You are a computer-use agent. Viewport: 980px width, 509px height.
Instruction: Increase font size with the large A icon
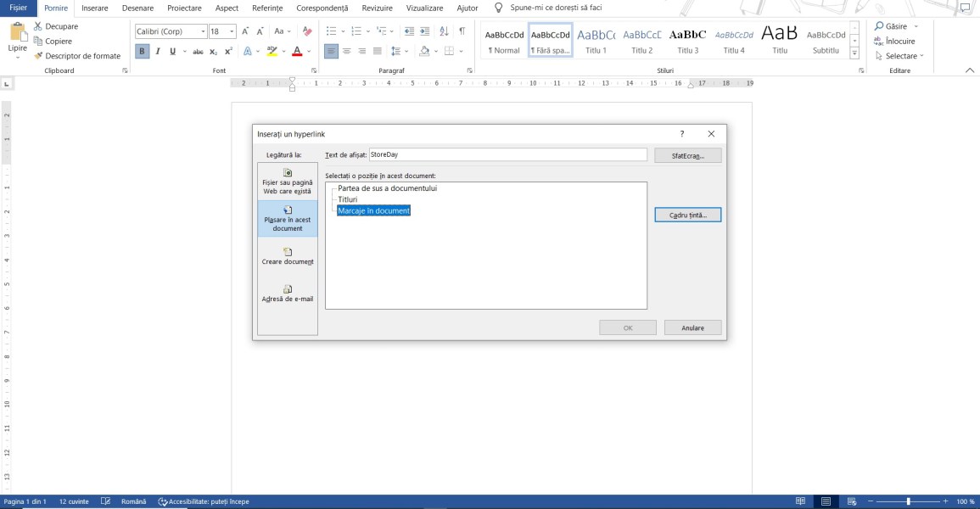(245, 31)
